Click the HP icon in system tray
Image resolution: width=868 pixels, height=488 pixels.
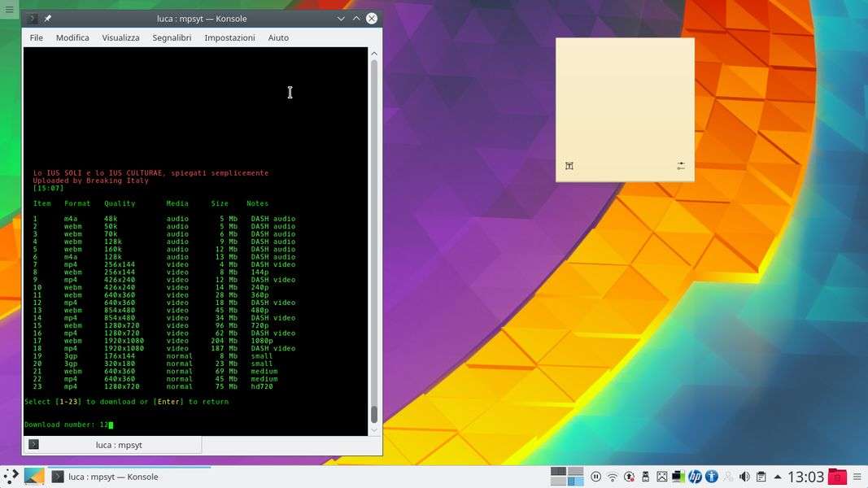[x=695, y=477]
